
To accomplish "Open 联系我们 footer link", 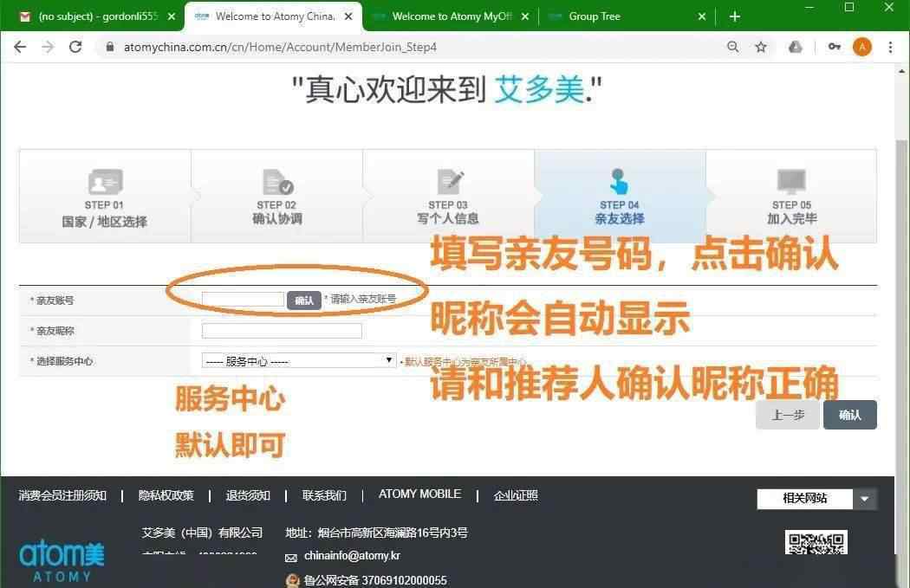I will [x=324, y=495].
